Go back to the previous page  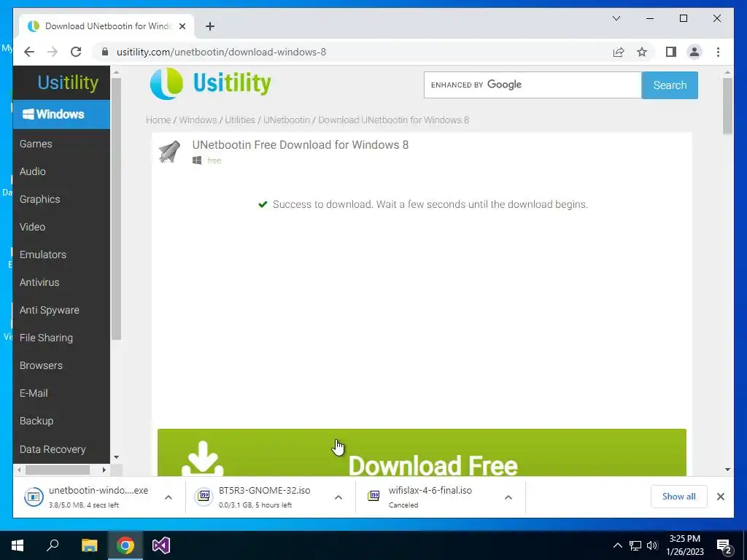(x=29, y=52)
